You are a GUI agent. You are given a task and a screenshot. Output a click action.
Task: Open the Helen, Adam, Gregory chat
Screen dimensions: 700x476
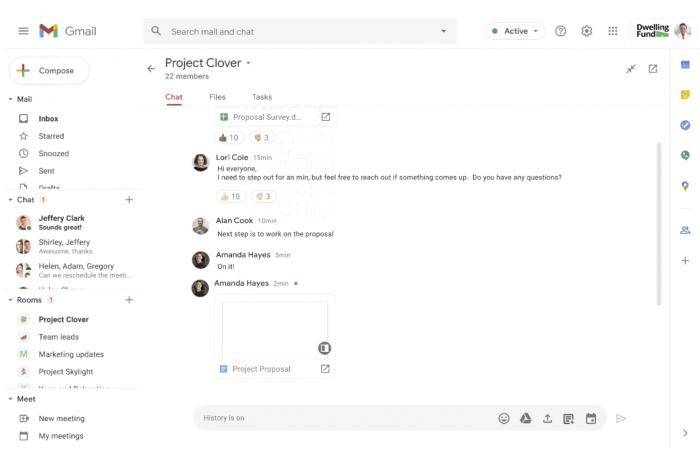coord(74,270)
